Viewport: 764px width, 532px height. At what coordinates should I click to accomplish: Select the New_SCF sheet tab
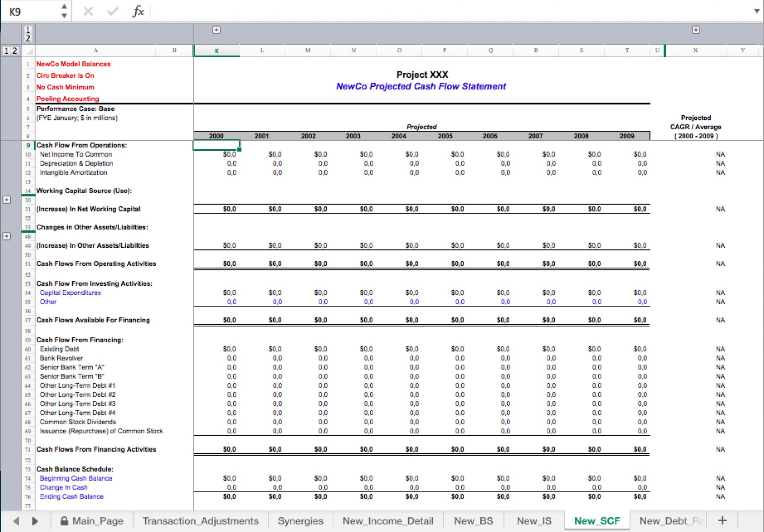coord(597,521)
